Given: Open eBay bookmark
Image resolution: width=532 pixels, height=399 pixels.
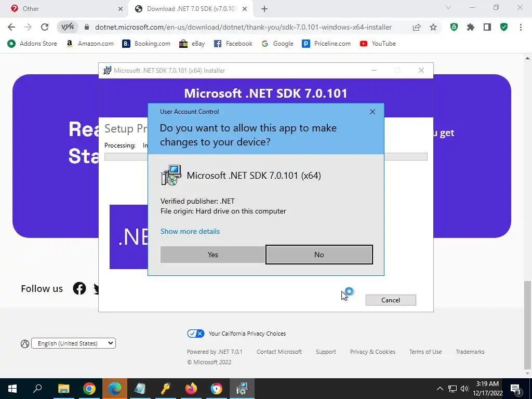Looking at the screenshot, I should tap(192, 44).
